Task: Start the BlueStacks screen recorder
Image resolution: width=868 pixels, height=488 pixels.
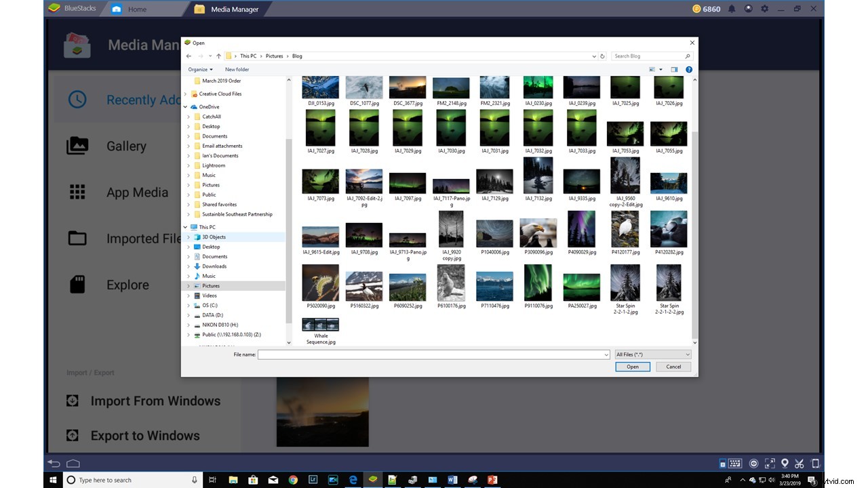Action: (753, 463)
